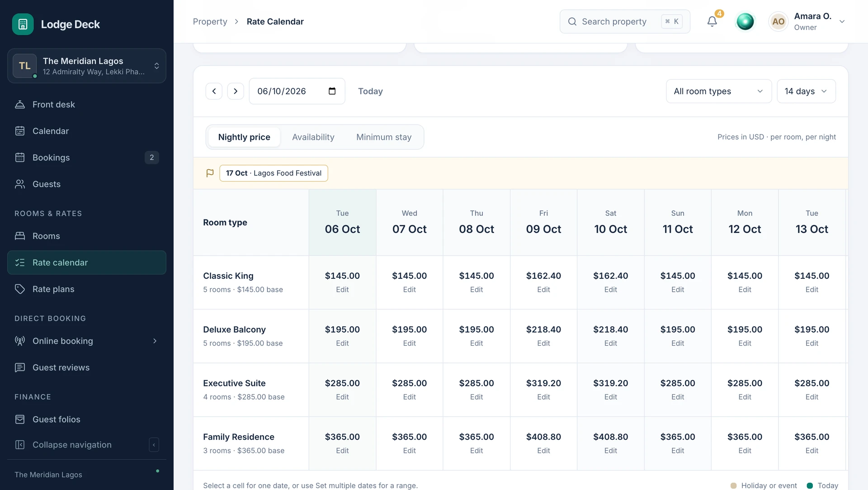Edit Deluxe Balcony price for 09 Oct

[543, 343]
